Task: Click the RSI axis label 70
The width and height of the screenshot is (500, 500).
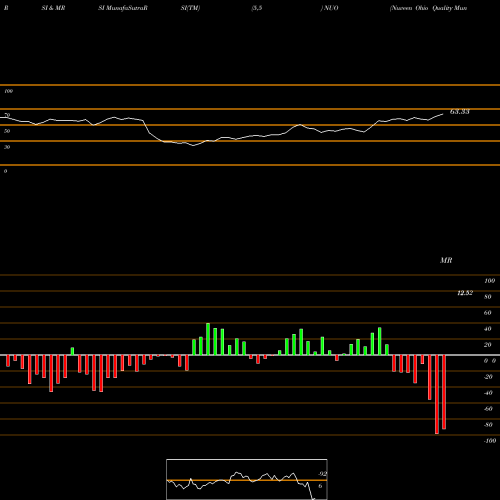Action: 7,115
